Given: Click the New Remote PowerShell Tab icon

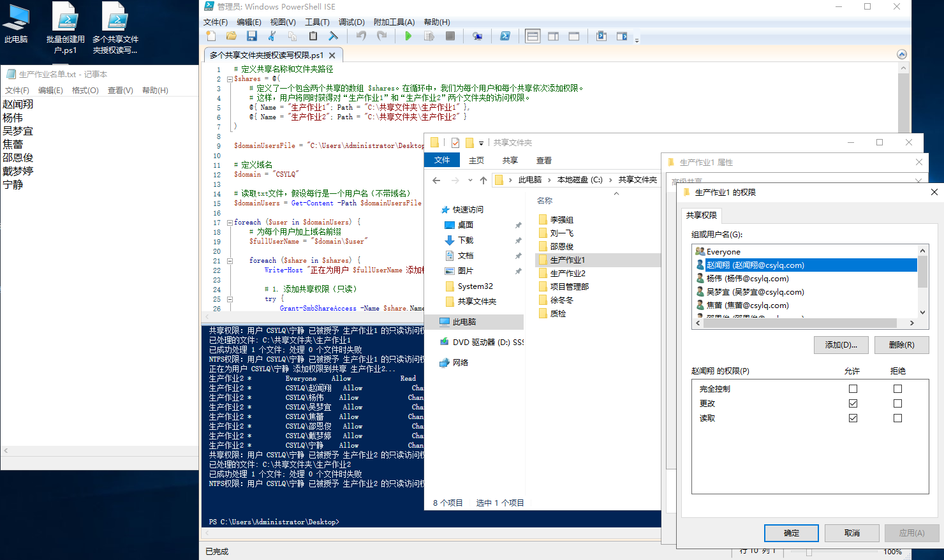Looking at the screenshot, I should click(x=477, y=36).
